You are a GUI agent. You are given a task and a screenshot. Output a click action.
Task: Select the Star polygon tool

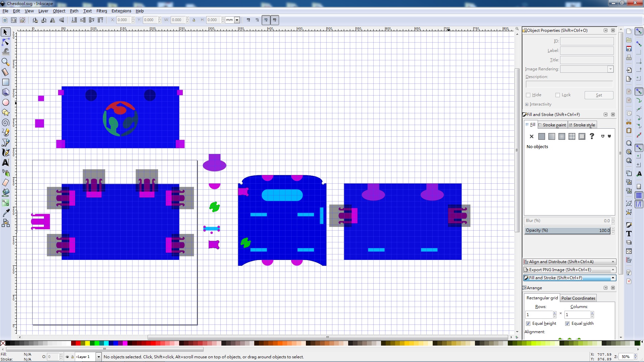click(6, 112)
